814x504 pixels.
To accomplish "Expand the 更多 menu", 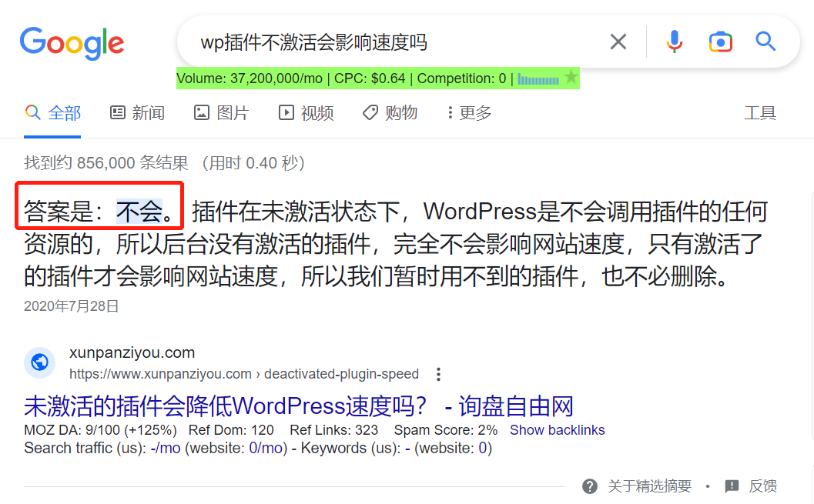I will point(469,113).
